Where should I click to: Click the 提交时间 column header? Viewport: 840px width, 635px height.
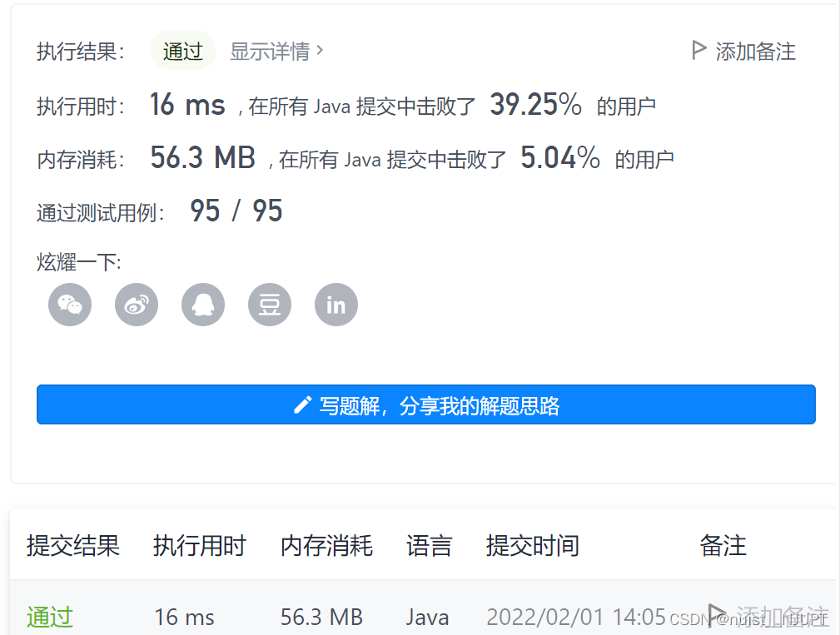[533, 546]
